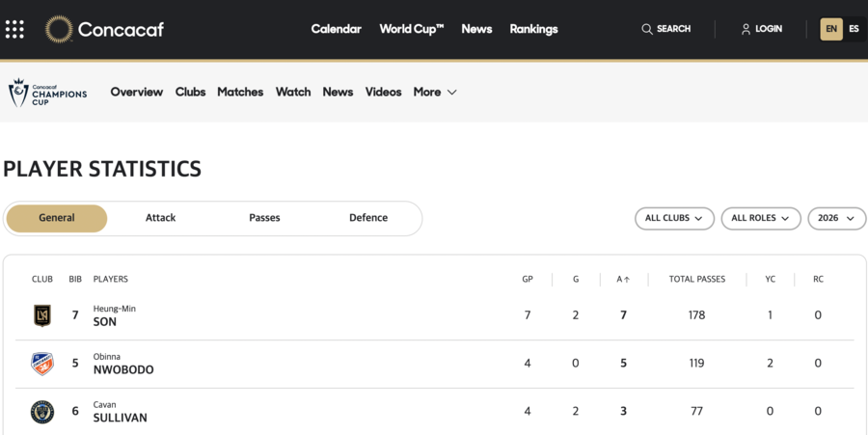
Task: Open player Obinna NWOBODO
Action: click(123, 364)
